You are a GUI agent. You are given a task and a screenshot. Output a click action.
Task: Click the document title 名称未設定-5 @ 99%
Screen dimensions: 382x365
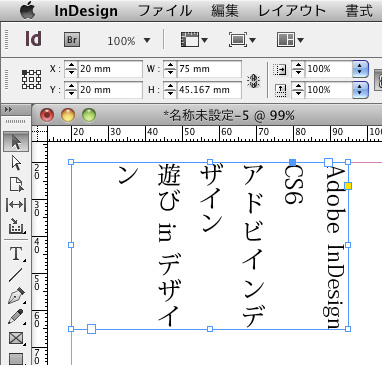tap(229, 116)
